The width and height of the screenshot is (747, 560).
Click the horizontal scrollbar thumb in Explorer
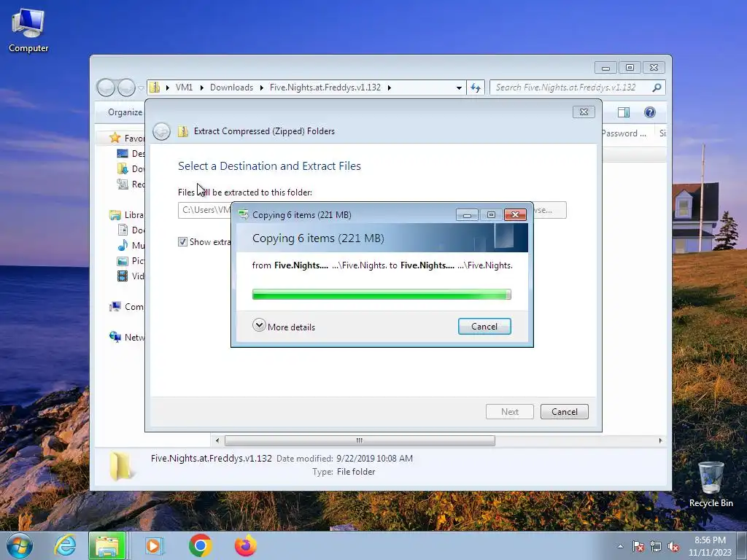[x=360, y=440]
